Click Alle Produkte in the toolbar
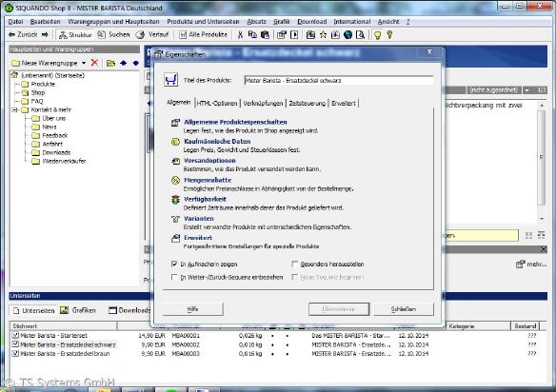The height and width of the screenshot is (392, 556). [203, 35]
